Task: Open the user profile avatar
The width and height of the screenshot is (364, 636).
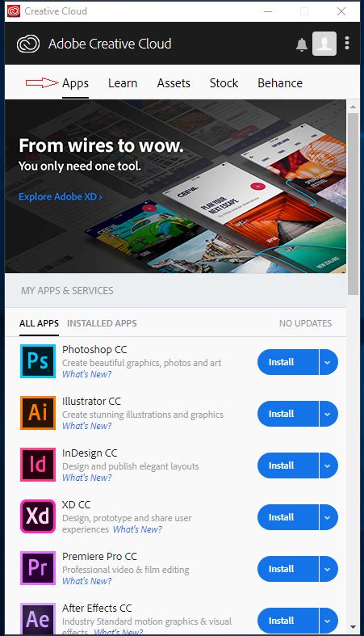Action: point(324,44)
